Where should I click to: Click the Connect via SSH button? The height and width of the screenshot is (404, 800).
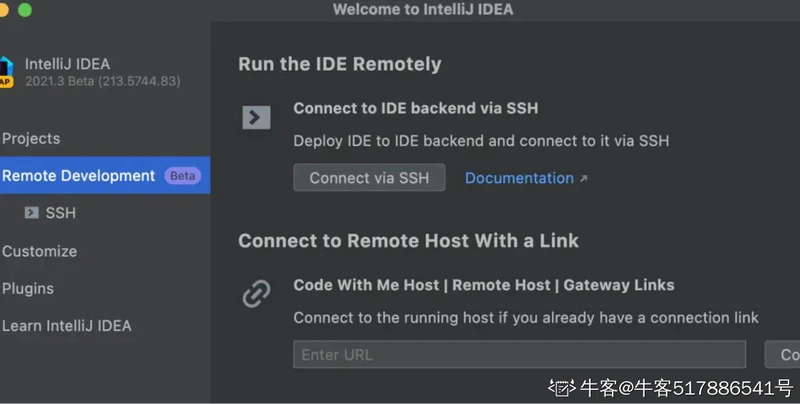pyautogui.click(x=369, y=178)
